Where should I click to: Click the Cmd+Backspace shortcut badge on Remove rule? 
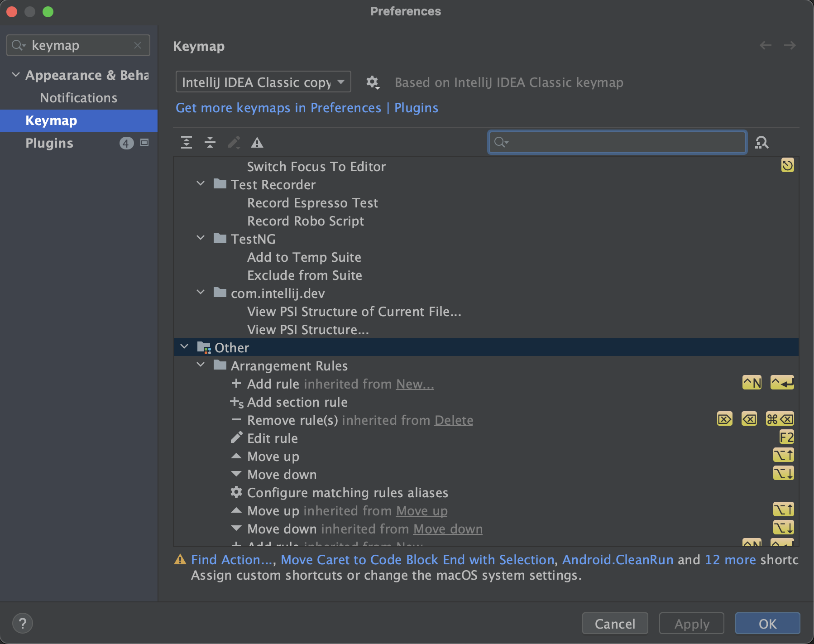click(780, 419)
